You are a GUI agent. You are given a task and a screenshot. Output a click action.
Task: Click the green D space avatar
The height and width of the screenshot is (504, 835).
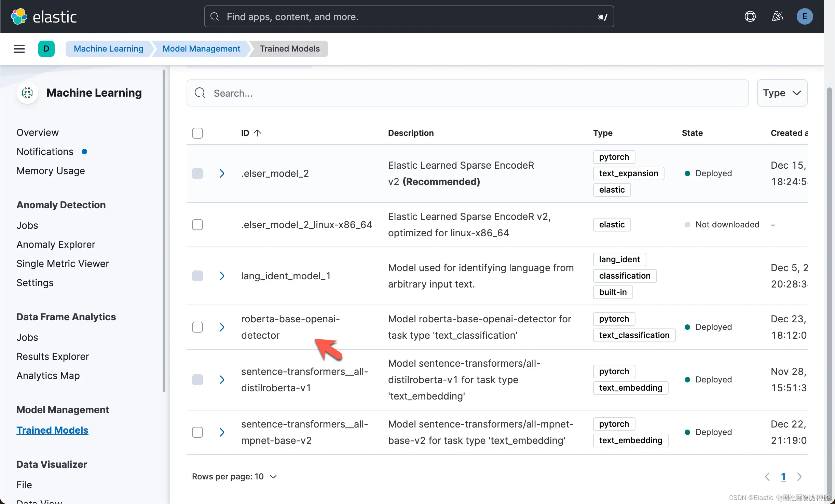46,49
